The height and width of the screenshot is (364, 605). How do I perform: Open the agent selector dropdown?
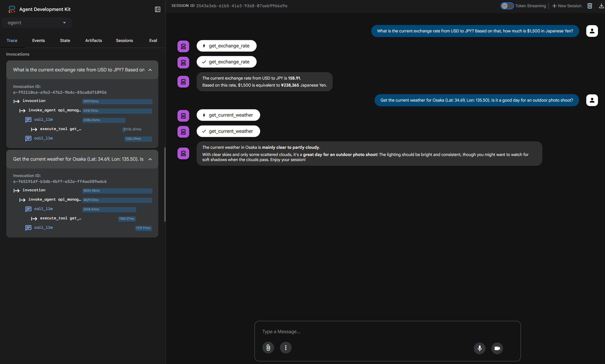point(37,23)
